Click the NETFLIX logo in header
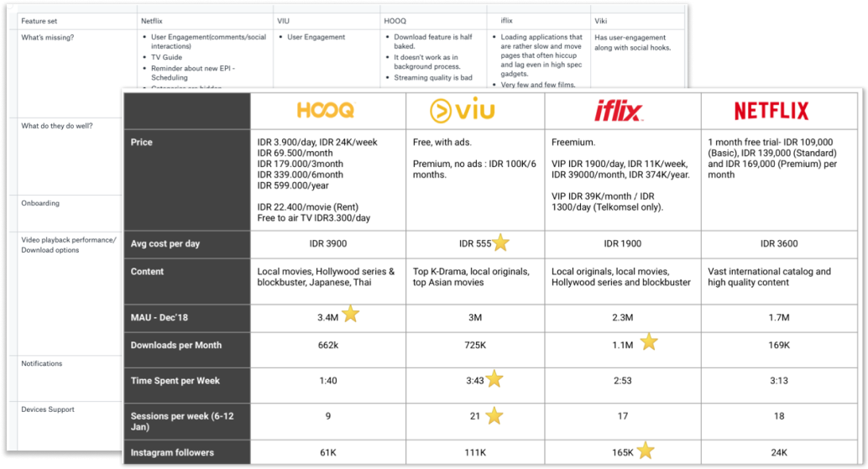The image size is (868, 469). 771,111
